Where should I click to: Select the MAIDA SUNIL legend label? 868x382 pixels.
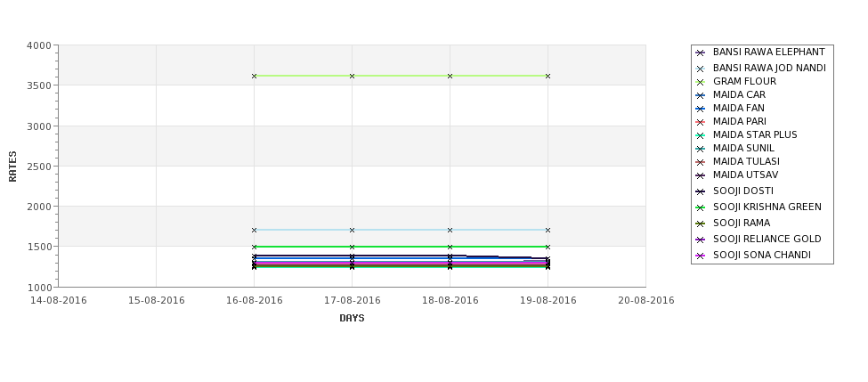click(x=743, y=148)
